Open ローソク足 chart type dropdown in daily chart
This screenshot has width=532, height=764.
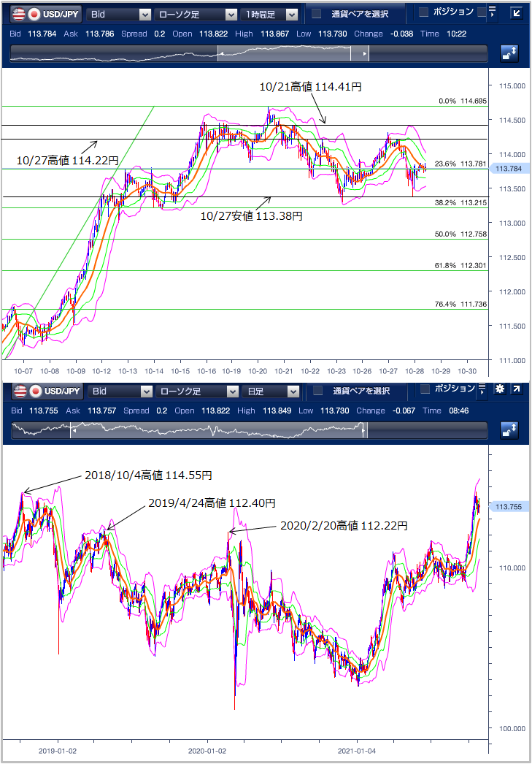point(197,391)
